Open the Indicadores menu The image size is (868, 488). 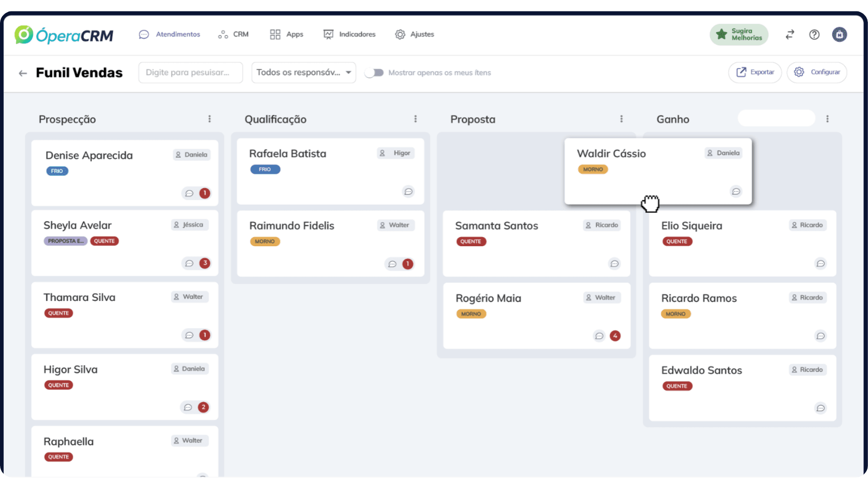coord(349,34)
